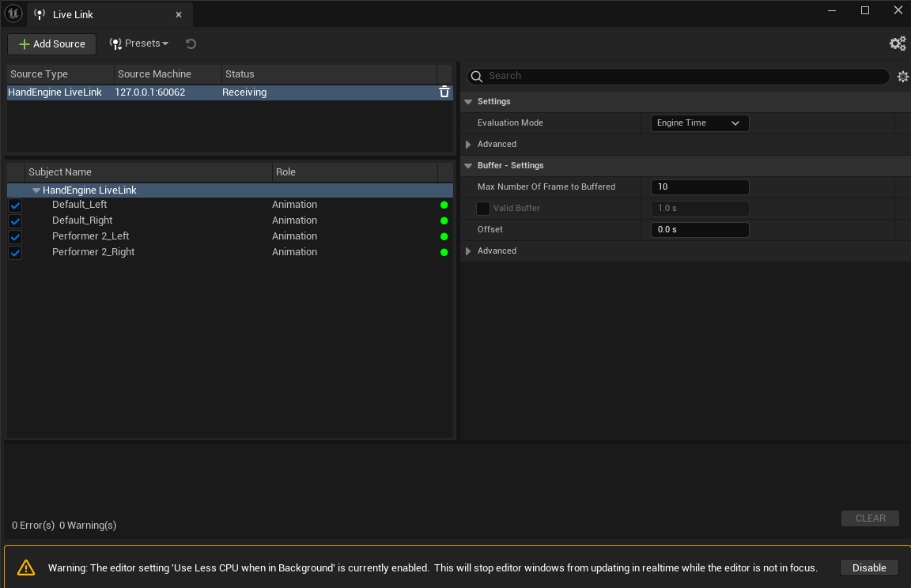This screenshot has width=911, height=588.
Task: Expand the Advanced section under Buffer - Settings
Action: [468, 251]
